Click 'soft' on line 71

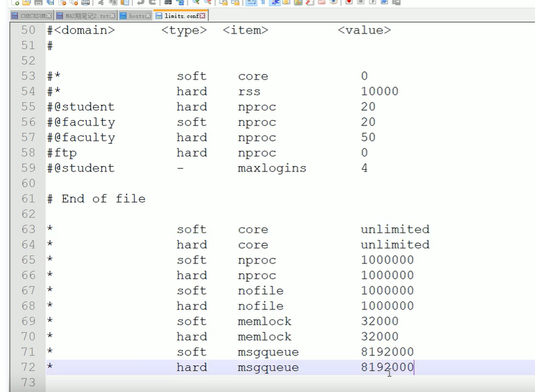192,352
